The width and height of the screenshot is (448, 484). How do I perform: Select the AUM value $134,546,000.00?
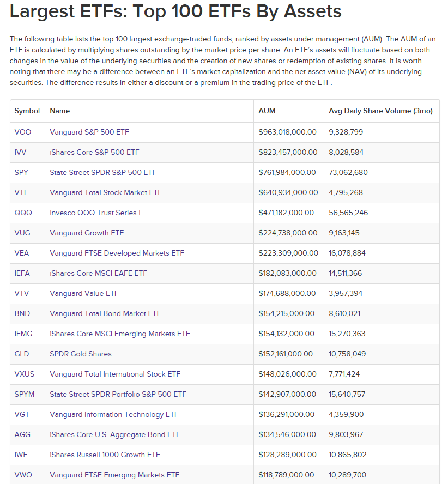point(287,434)
